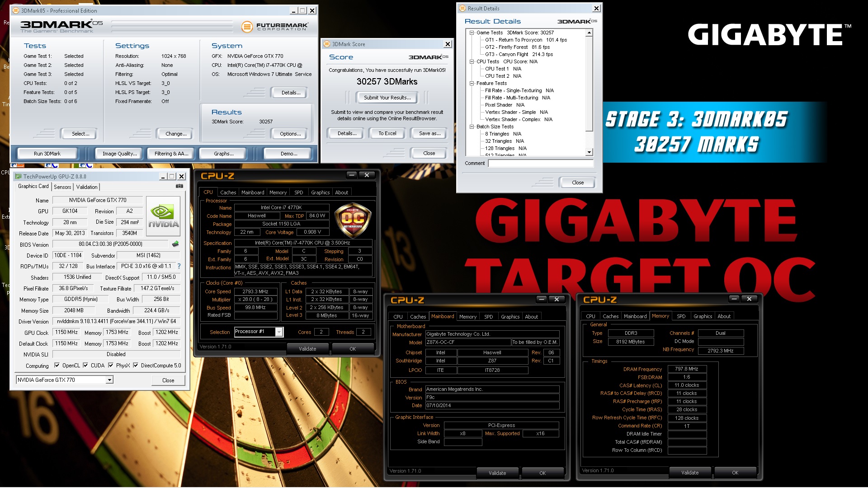Click the Details... button in the 3DMark Score window
The height and width of the screenshot is (488, 868).
tap(347, 133)
